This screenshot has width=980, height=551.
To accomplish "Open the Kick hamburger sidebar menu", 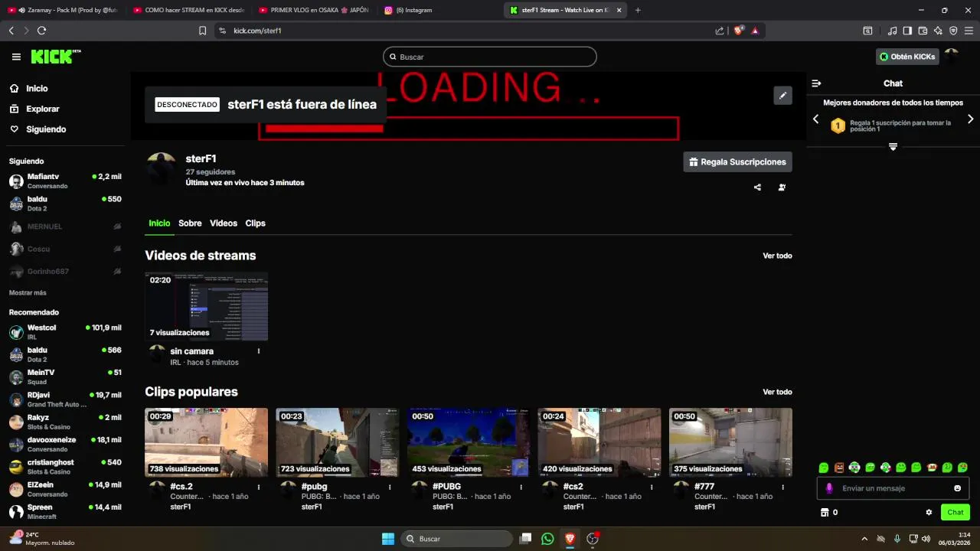I will [x=16, y=57].
